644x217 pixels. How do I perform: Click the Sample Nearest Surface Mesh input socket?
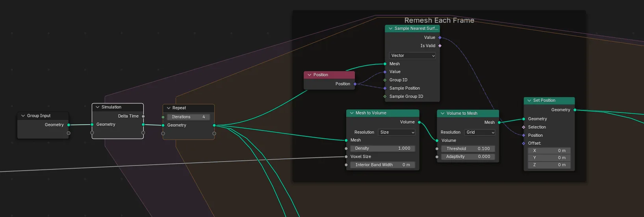click(x=385, y=64)
